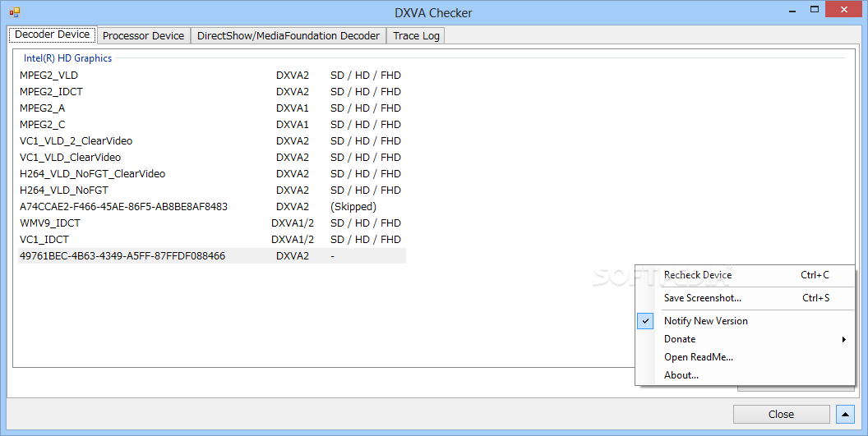This screenshot has width=868, height=436.
Task: Open the Processor Device tab
Action: [x=143, y=36]
